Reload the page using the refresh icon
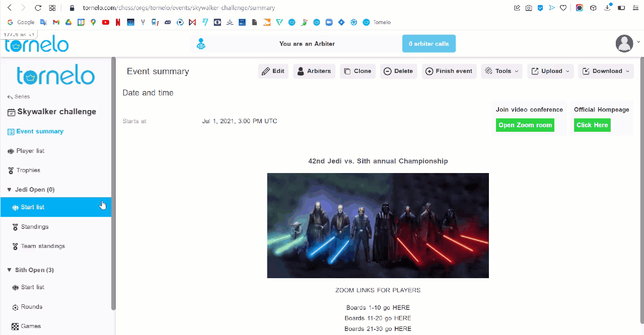This screenshot has height=335, width=644. click(x=38, y=8)
